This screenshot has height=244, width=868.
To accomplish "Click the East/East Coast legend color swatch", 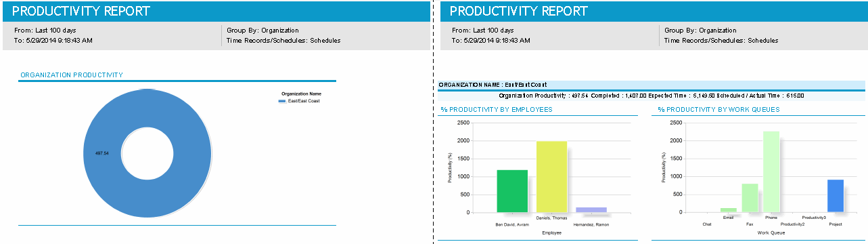I will (x=282, y=101).
